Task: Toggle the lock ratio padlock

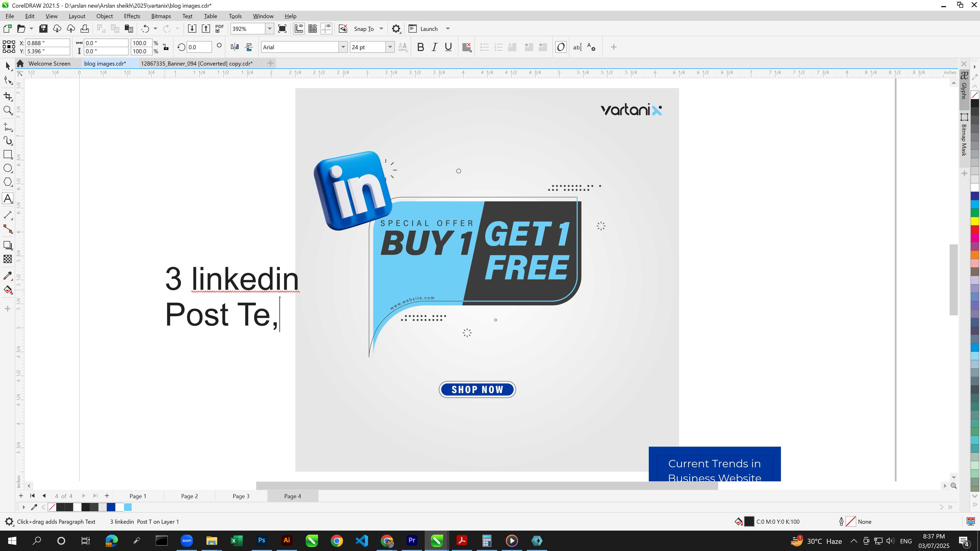Action: point(166,47)
